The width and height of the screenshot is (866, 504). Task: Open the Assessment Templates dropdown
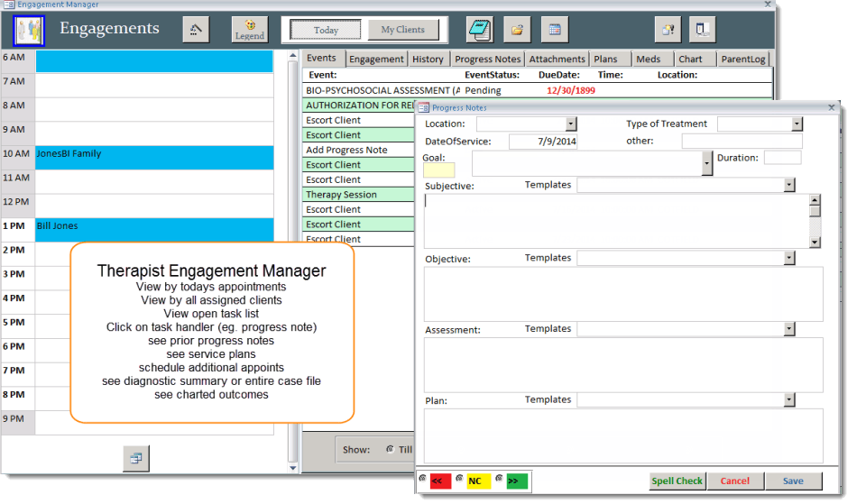click(789, 329)
